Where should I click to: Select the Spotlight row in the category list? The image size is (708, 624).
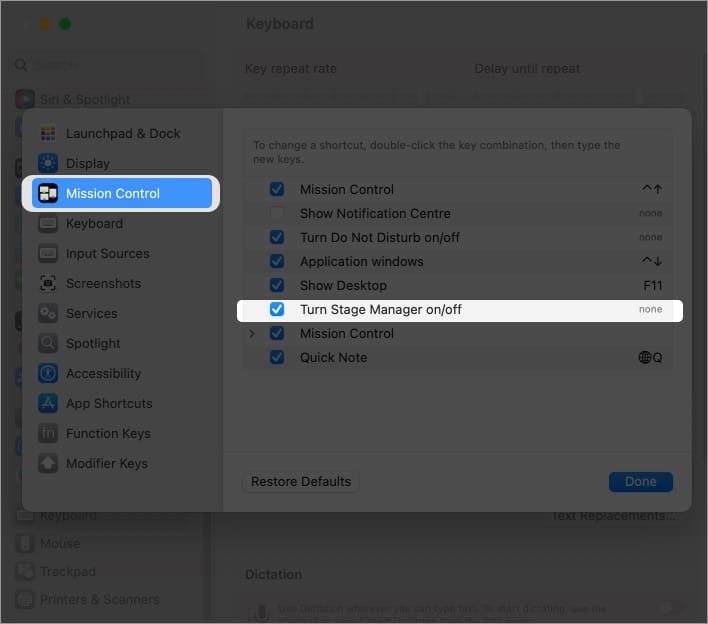point(122,343)
